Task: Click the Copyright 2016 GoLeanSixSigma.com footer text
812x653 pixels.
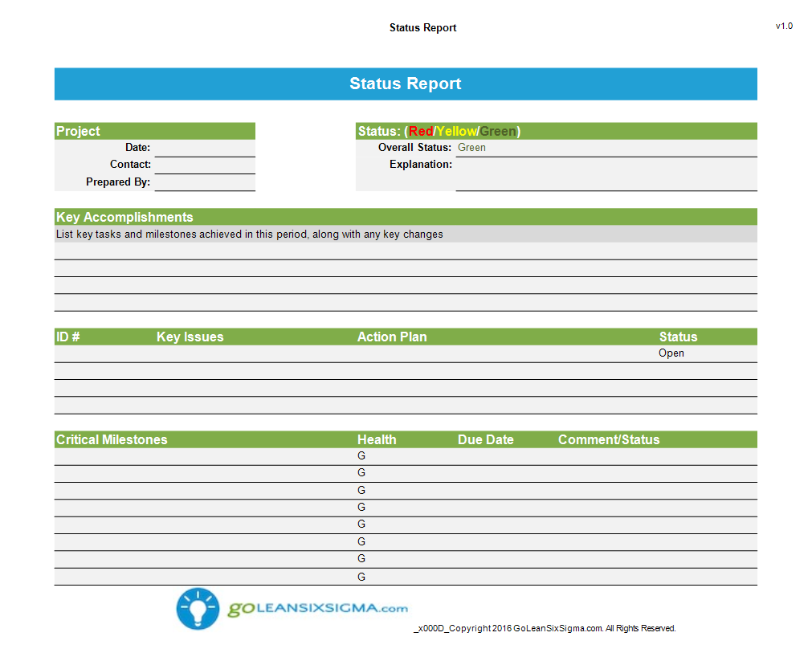Action: click(x=545, y=628)
